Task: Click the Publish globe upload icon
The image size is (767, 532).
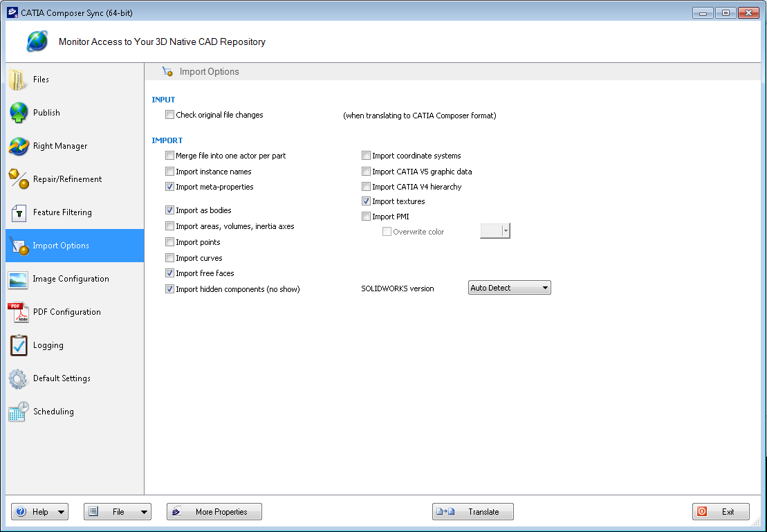Action: point(19,113)
